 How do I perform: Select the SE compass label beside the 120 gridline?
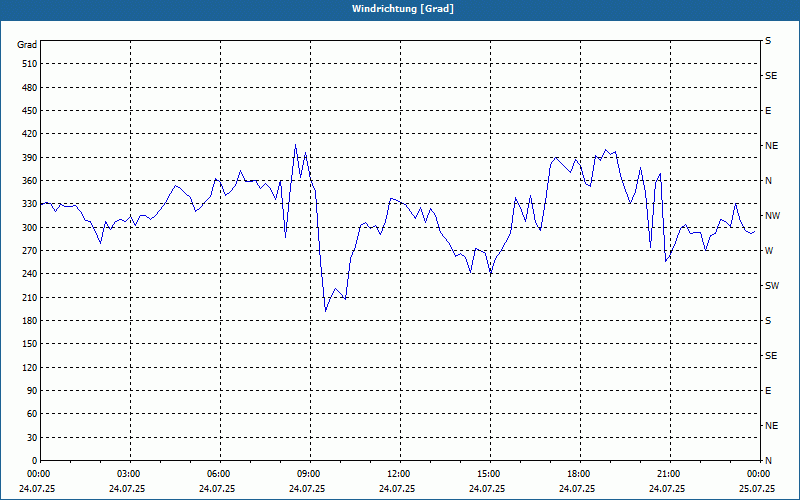[771, 356]
